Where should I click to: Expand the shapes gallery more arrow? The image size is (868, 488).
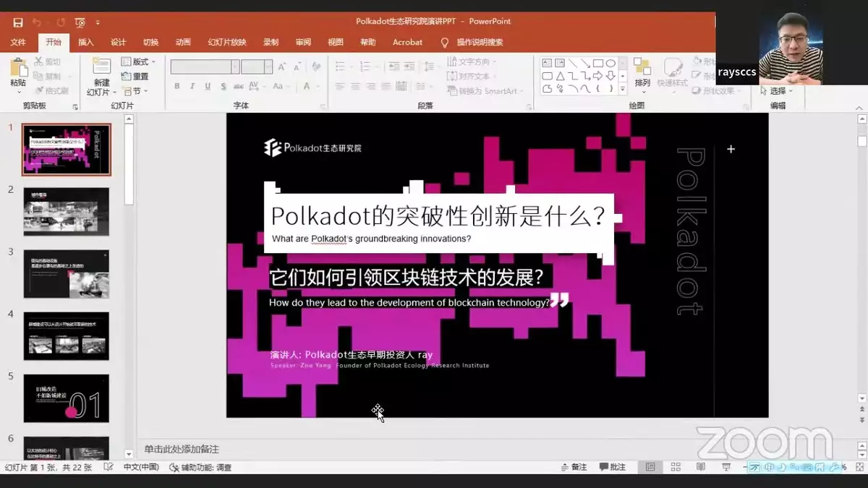pos(623,89)
